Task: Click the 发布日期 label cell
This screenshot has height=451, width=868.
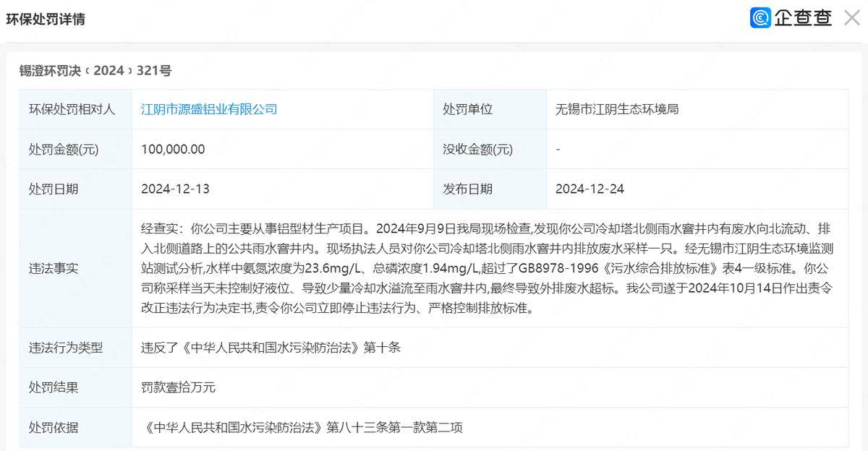Action: (490, 189)
